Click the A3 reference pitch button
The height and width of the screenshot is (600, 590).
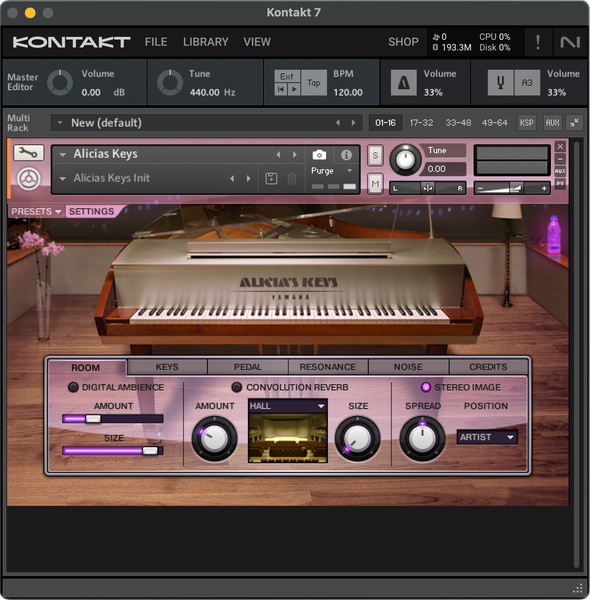527,82
